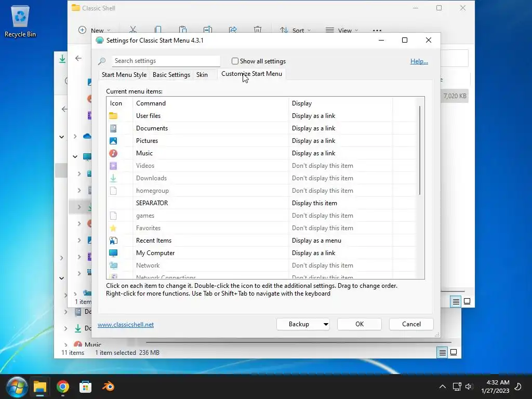
Task: Switch to the Basic Settings tab
Action: 171,75
